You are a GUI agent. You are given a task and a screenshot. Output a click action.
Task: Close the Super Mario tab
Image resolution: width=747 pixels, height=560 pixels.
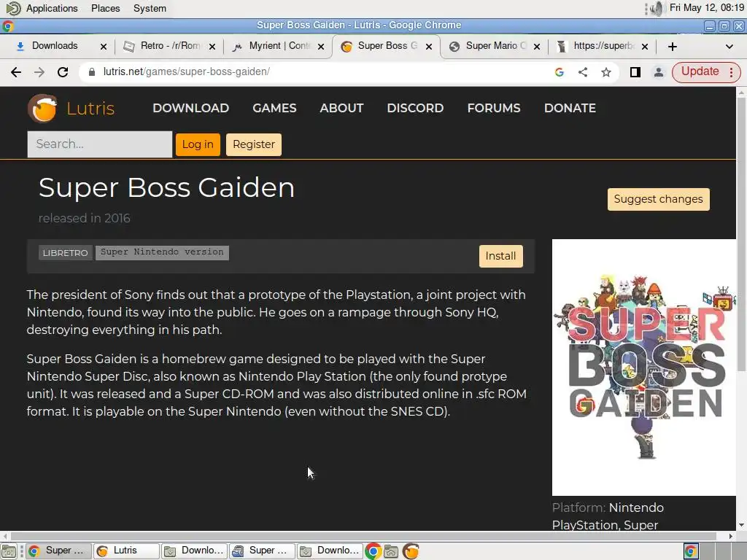click(x=536, y=47)
